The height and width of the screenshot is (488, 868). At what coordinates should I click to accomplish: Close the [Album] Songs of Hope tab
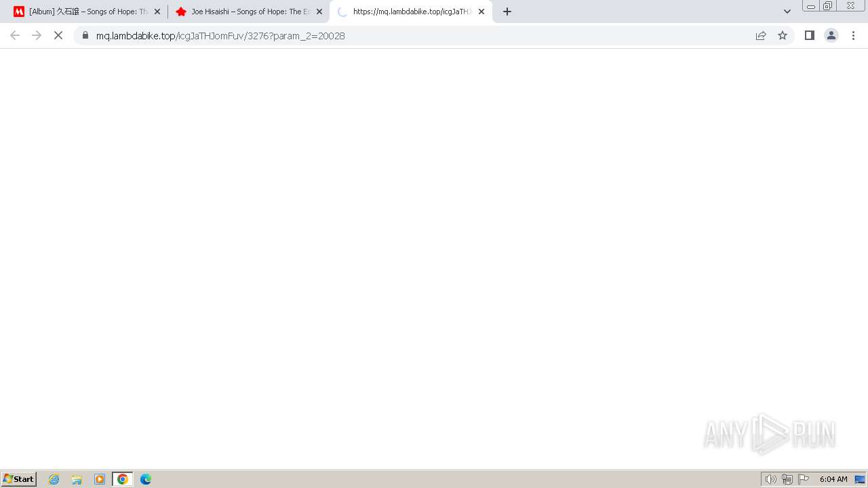click(157, 12)
